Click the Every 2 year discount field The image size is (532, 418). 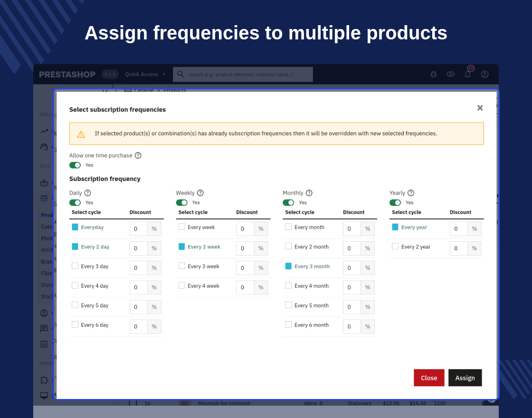coord(459,248)
